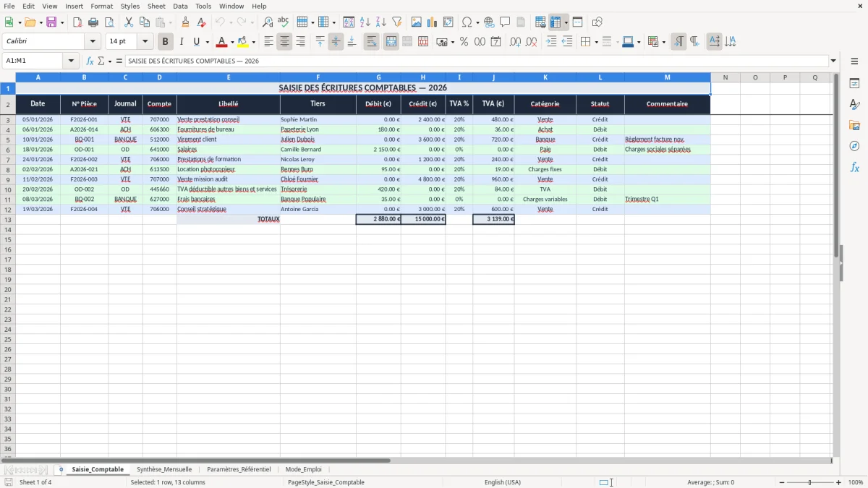Screen dimensions: 868x488
Task: Click the Format as Percent icon
Action: (x=464, y=42)
